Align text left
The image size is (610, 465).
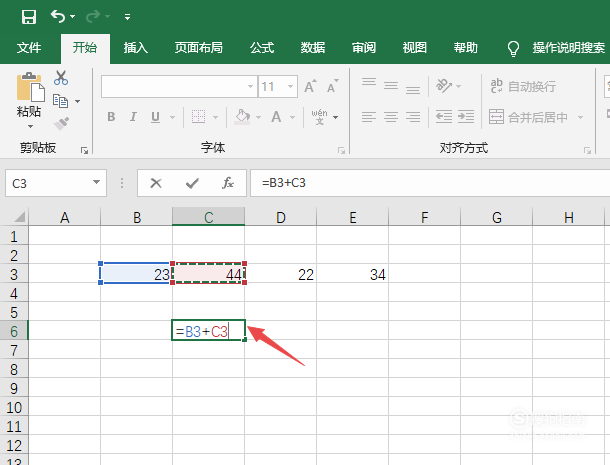point(369,117)
